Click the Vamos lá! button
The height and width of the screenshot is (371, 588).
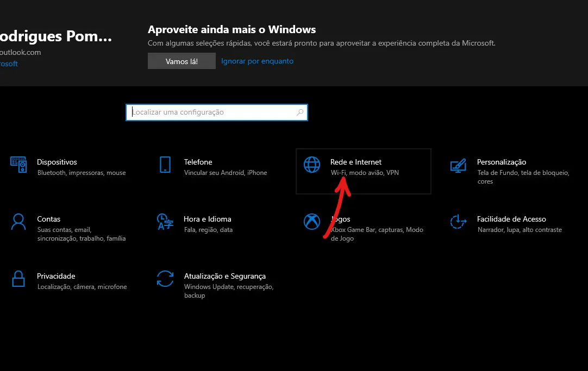182,61
